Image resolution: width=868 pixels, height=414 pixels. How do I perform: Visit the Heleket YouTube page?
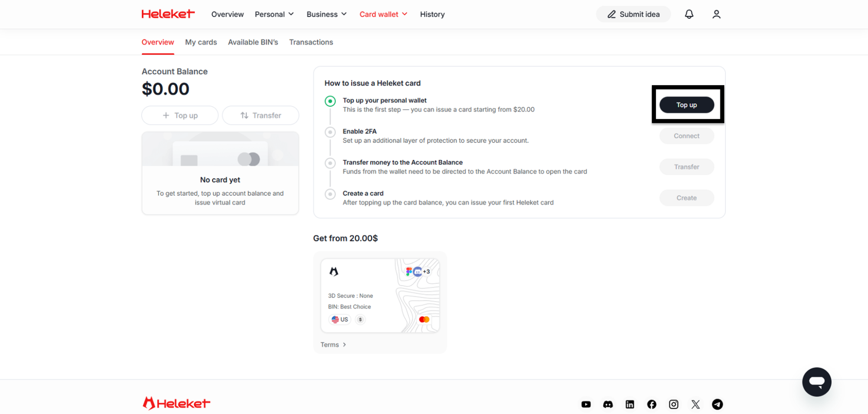coord(586,404)
